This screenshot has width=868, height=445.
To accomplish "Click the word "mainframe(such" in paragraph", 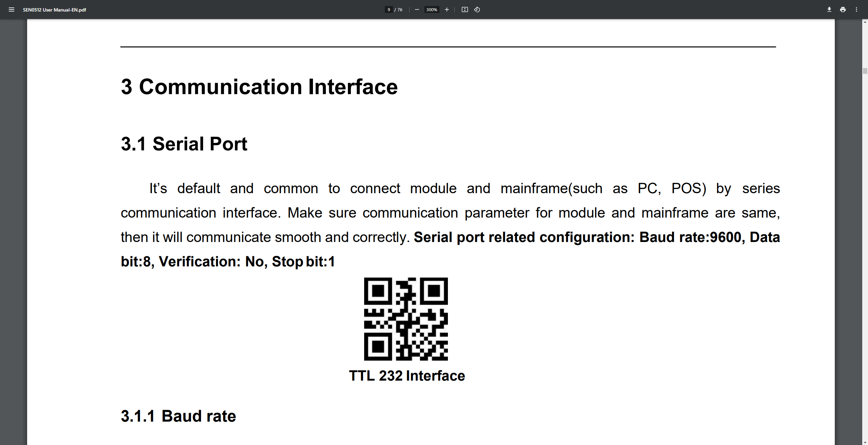I will 551,188.
